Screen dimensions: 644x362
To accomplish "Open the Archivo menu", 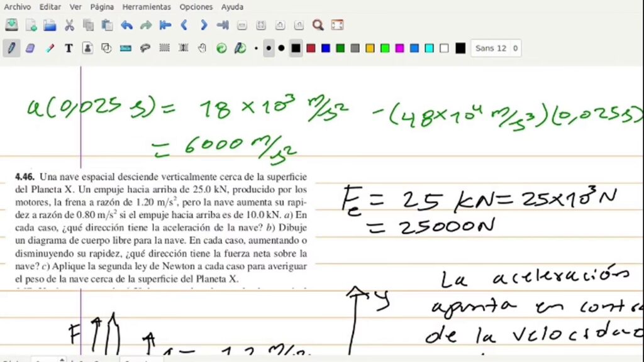I will (18, 7).
